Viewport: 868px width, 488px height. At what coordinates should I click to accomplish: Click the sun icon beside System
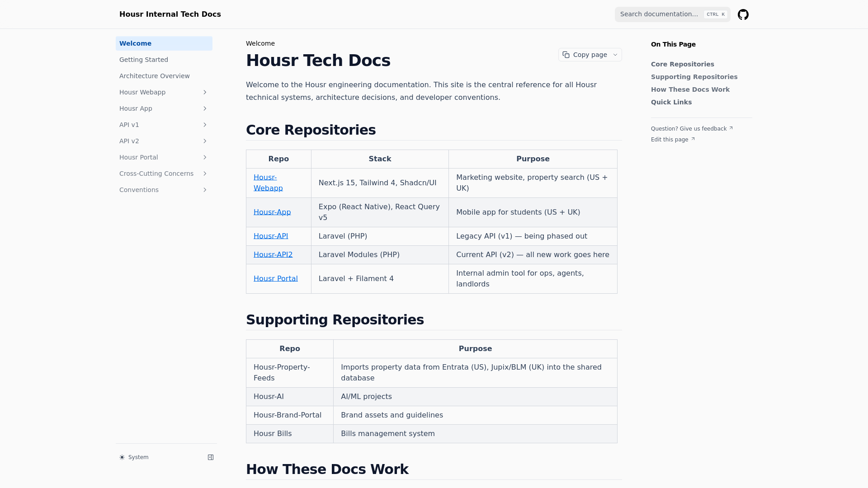tap(122, 457)
